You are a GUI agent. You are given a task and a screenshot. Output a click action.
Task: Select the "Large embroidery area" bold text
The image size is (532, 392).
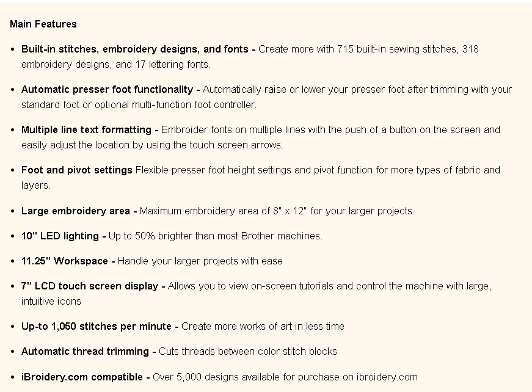75,211
